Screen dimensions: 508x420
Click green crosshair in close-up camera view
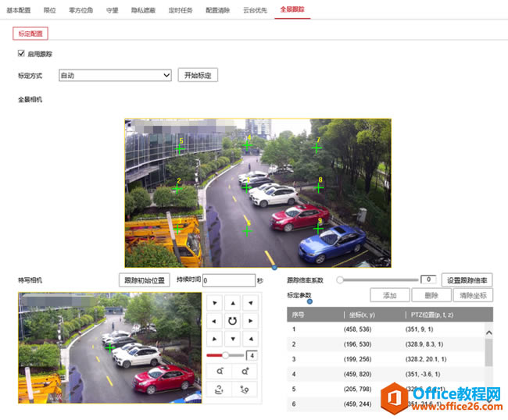pos(110,348)
